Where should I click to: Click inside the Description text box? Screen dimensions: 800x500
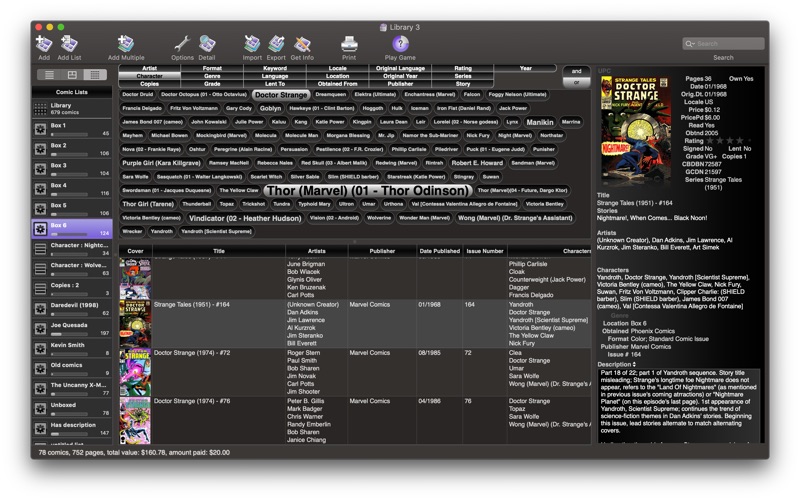tap(679, 406)
